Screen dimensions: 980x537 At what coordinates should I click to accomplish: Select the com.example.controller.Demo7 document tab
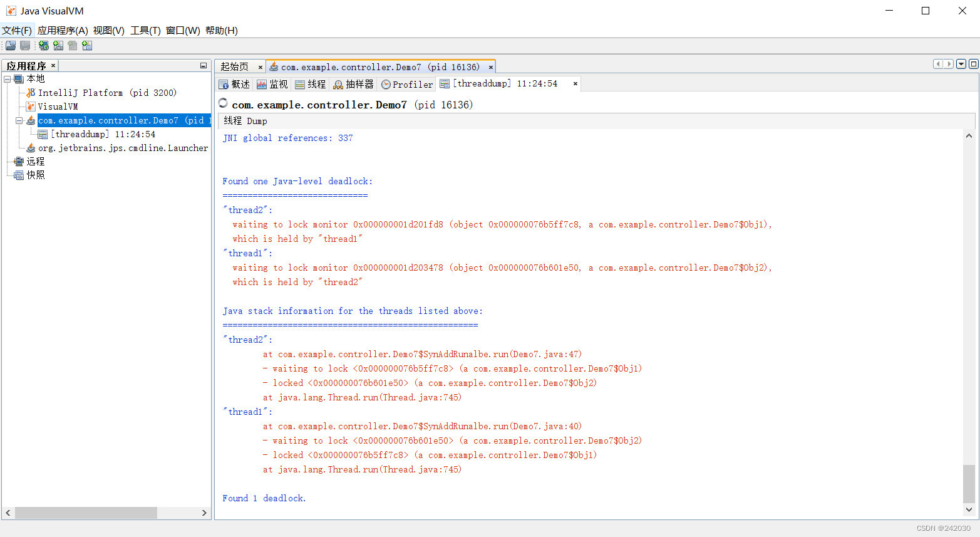[380, 67]
